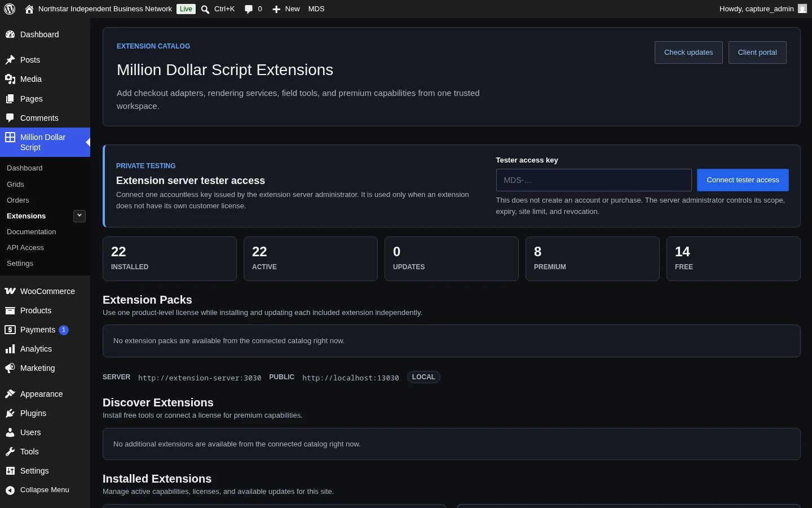Click the Live status badge
Viewport: 812px width, 508px height.
pos(186,9)
